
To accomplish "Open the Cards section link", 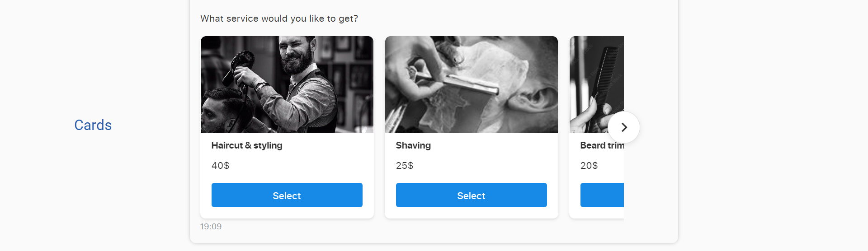I will pyautogui.click(x=93, y=125).
